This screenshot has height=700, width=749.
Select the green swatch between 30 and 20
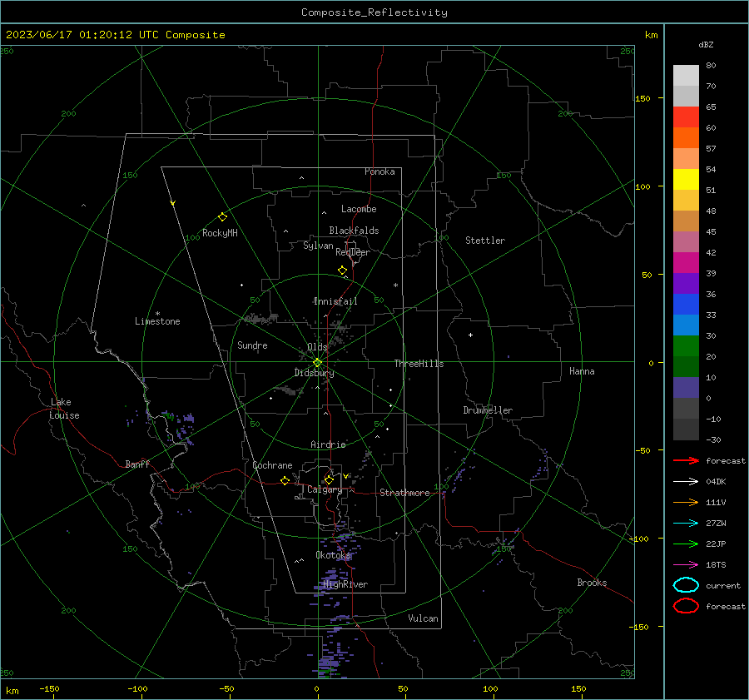click(x=686, y=345)
